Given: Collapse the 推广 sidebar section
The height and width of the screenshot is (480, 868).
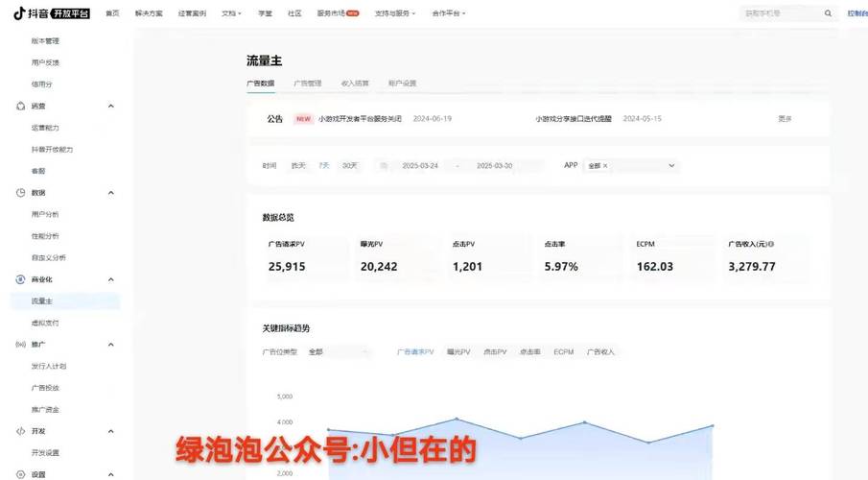Looking at the screenshot, I should tap(110, 345).
